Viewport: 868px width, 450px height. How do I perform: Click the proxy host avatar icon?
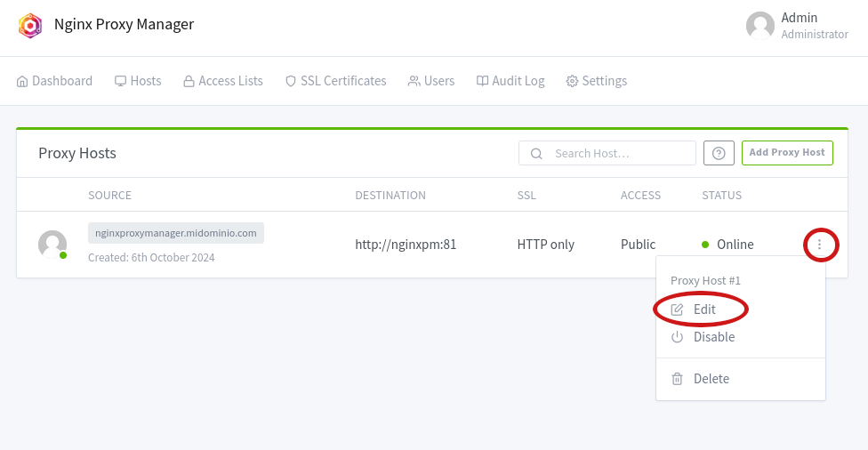click(x=52, y=244)
